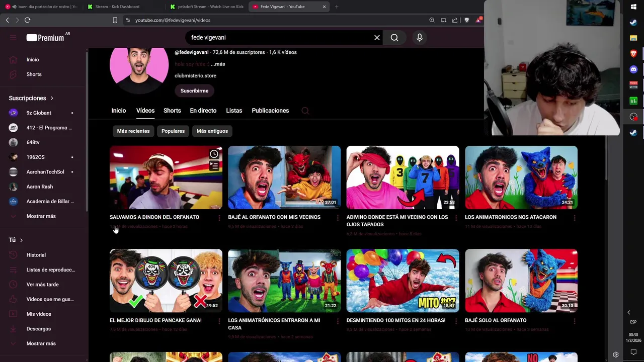The height and width of the screenshot is (362, 644).
Task: Open Brave Rewards triangle icon
Action: coord(478,20)
